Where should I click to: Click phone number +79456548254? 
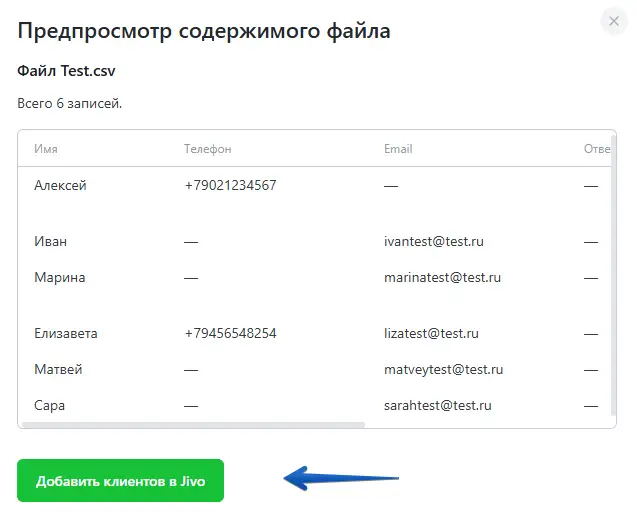click(230, 333)
